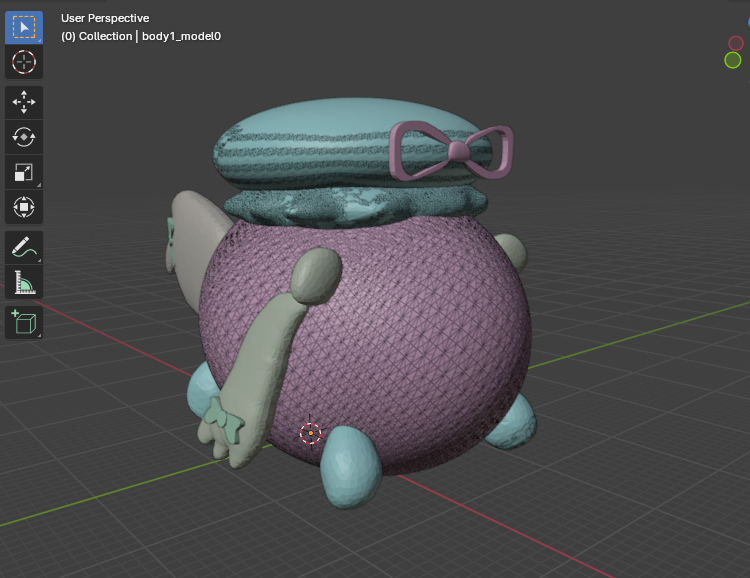Select the Annotate pencil tool
The height and width of the screenshot is (578, 750).
click(24, 247)
